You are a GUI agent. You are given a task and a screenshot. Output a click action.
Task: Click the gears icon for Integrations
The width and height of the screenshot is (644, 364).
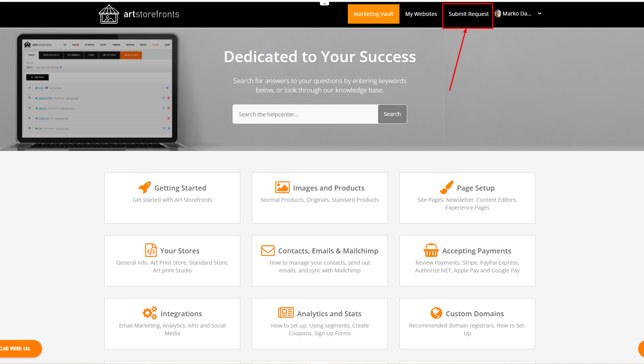point(150,313)
